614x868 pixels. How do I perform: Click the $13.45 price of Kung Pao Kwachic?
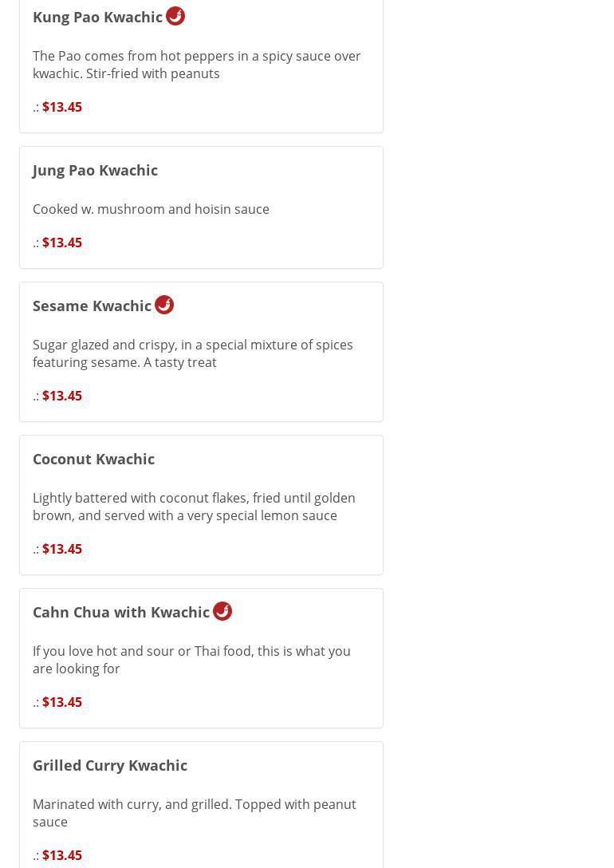tap(62, 107)
